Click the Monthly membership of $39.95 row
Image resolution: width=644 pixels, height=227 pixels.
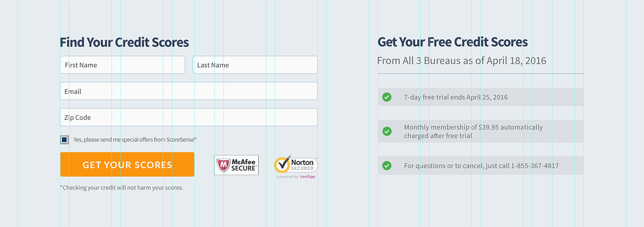pyautogui.click(x=481, y=131)
